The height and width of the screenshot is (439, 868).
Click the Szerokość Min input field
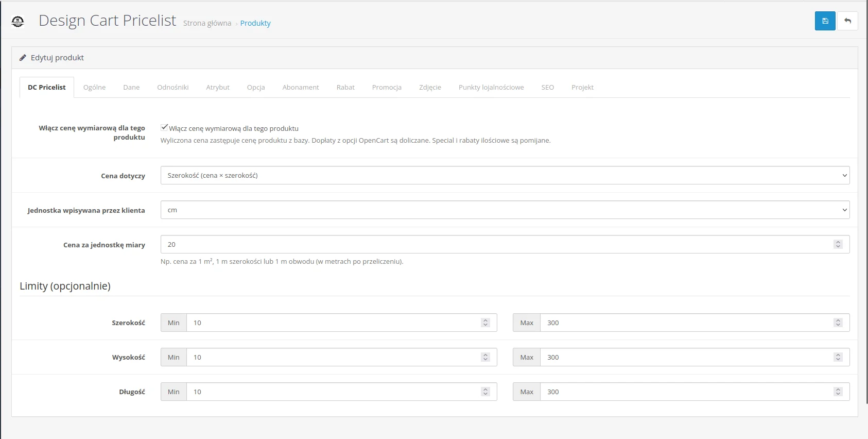click(342, 323)
